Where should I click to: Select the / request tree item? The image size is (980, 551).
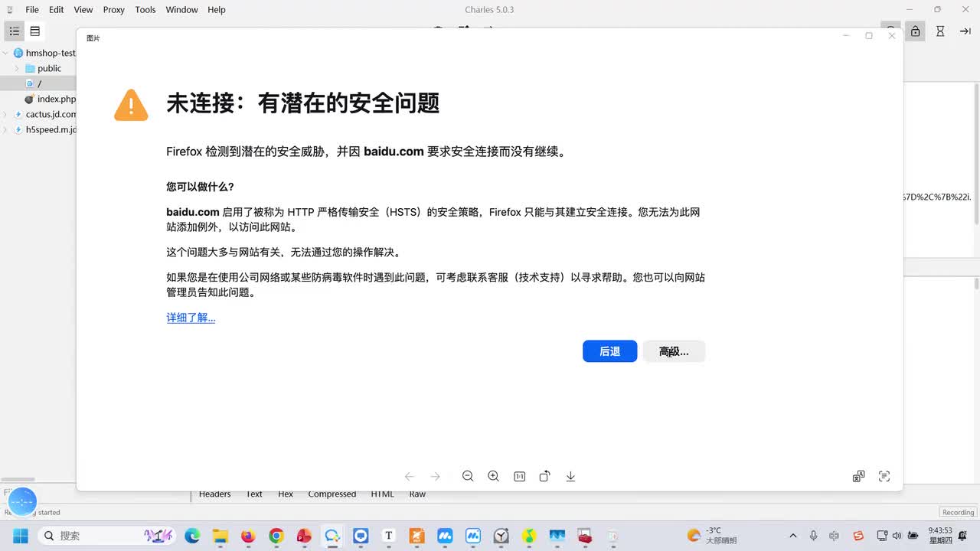(x=38, y=83)
